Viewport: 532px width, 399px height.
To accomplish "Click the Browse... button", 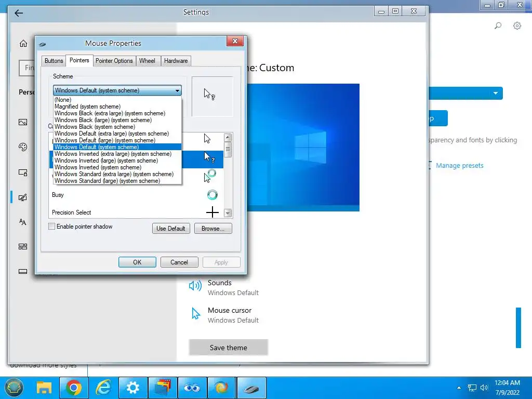I will pos(213,229).
